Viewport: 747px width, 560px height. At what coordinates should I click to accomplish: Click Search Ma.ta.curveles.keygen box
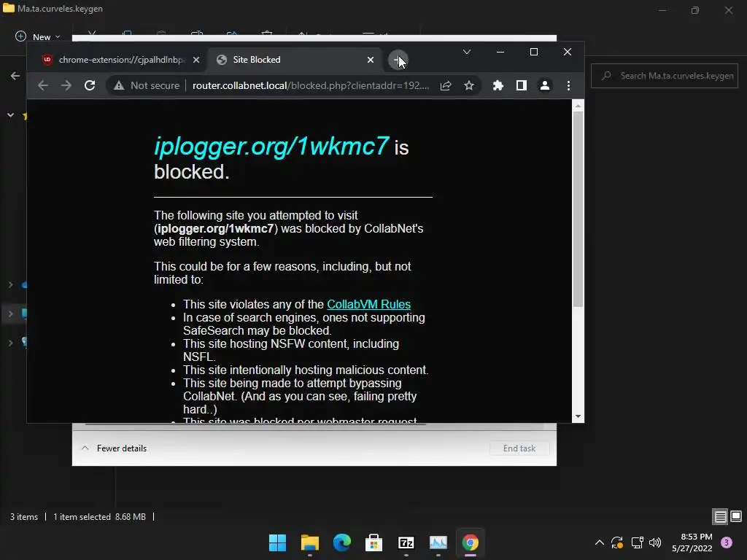click(x=665, y=76)
